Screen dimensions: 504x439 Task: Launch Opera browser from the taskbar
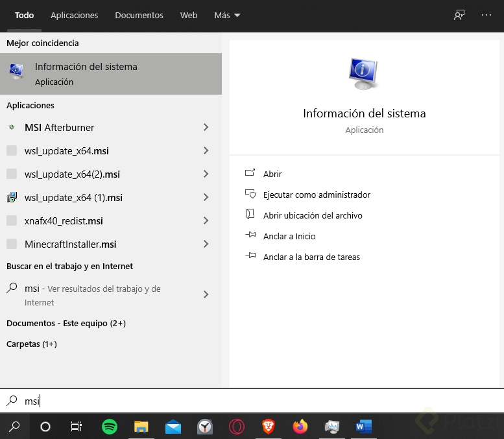click(237, 427)
